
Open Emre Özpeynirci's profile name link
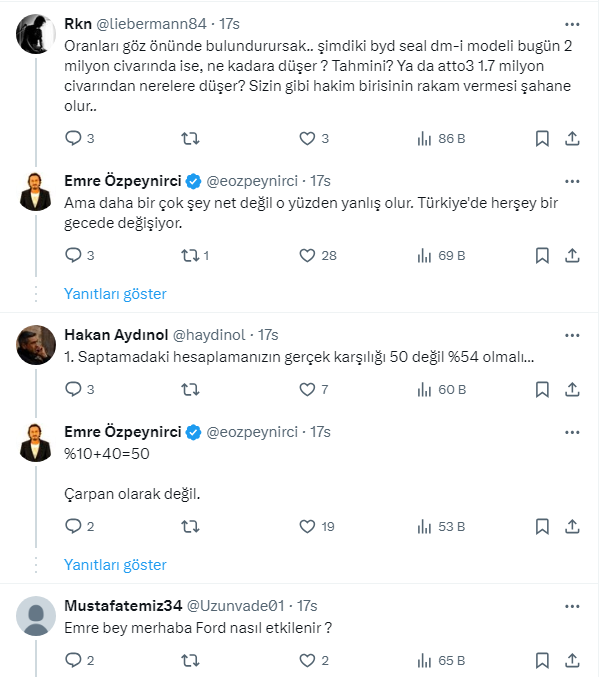123,180
